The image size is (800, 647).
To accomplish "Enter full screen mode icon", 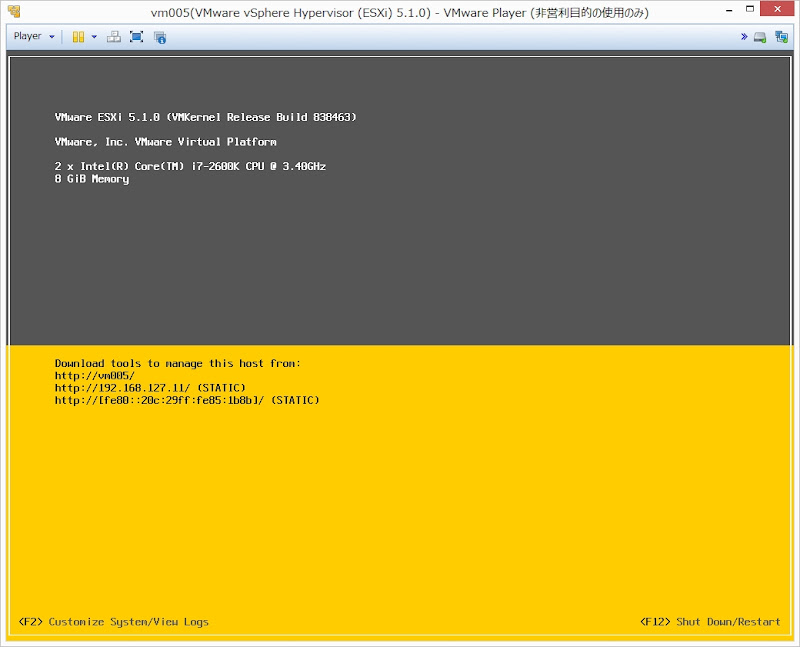I will coord(136,37).
